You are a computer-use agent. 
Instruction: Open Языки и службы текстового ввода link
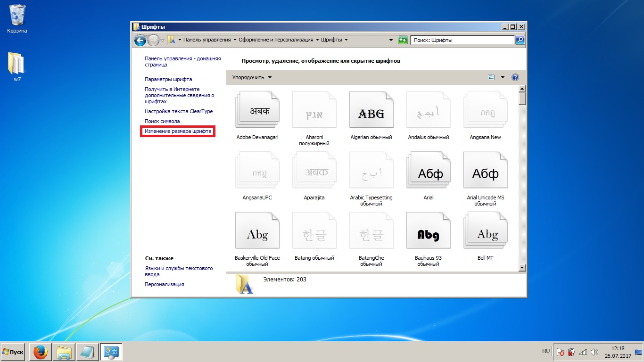click(179, 271)
